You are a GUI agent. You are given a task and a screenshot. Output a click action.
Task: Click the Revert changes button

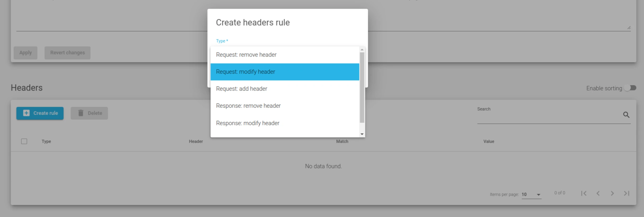click(x=67, y=53)
